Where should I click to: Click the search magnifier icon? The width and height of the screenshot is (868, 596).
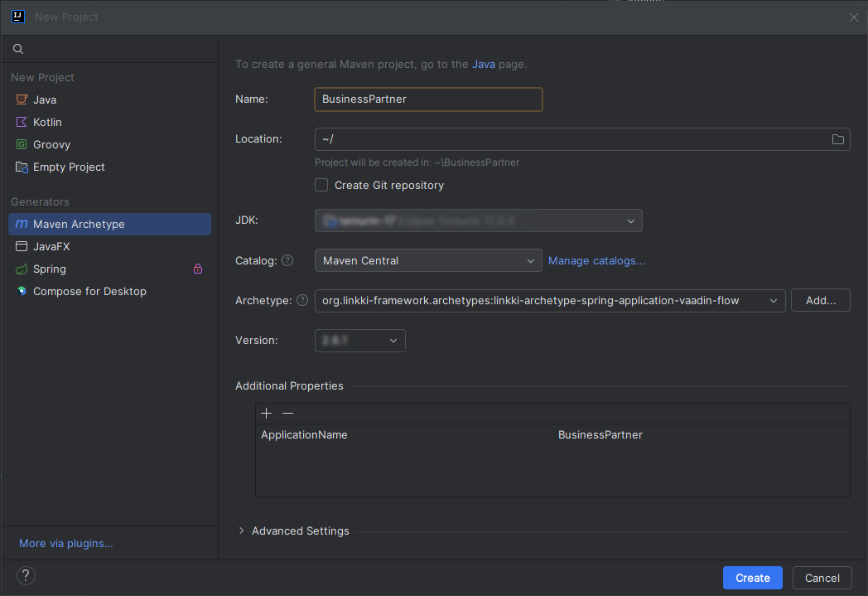(x=17, y=48)
